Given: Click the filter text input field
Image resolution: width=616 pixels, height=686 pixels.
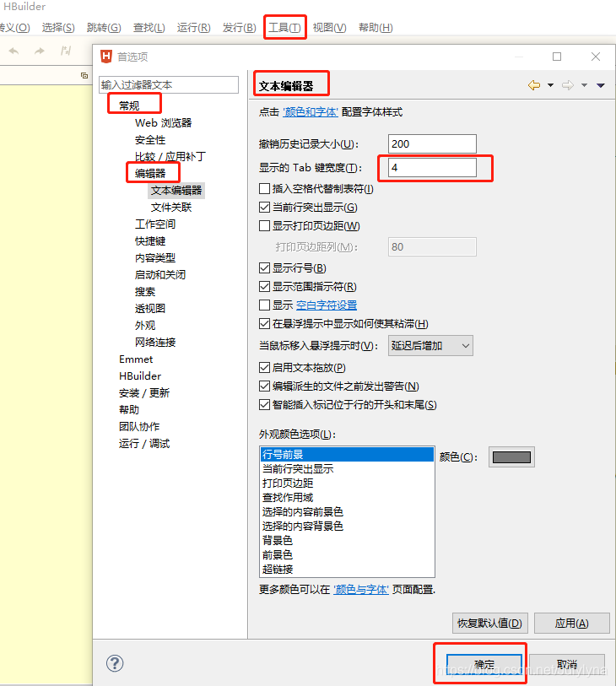Looking at the screenshot, I should tap(169, 84).
